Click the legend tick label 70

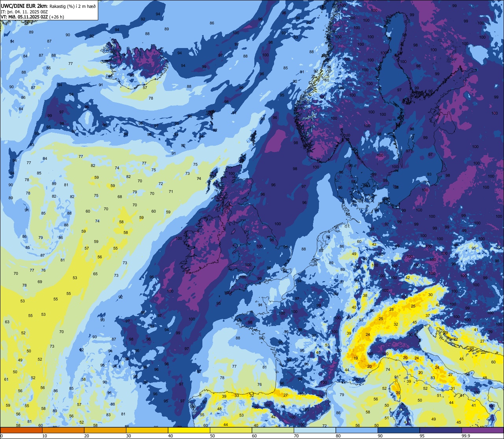(296, 436)
